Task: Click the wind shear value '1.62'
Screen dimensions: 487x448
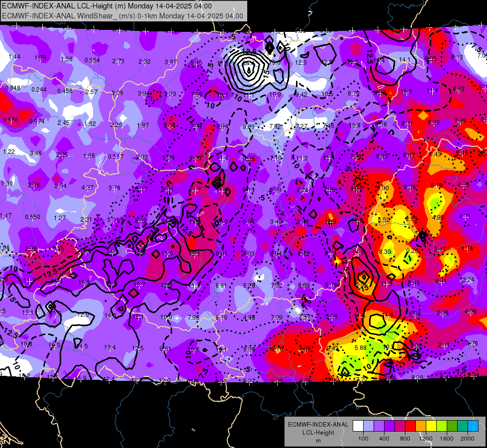Action: coord(90,124)
